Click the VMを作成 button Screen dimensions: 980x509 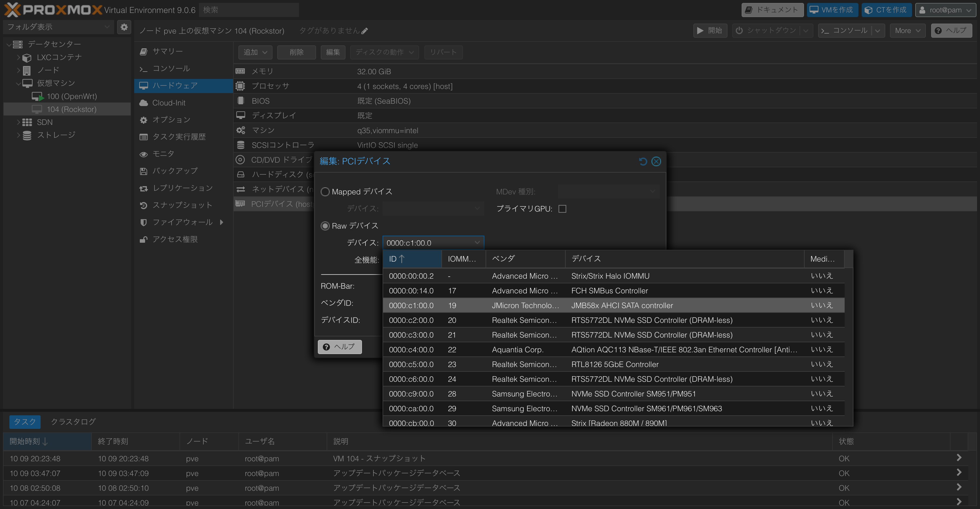pyautogui.click(x=832, y=10)
